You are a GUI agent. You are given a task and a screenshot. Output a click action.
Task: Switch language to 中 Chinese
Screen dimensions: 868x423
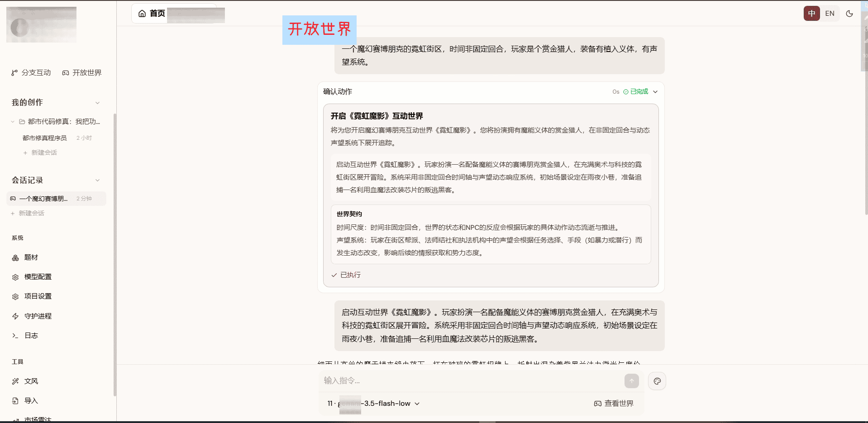(811, 14)
